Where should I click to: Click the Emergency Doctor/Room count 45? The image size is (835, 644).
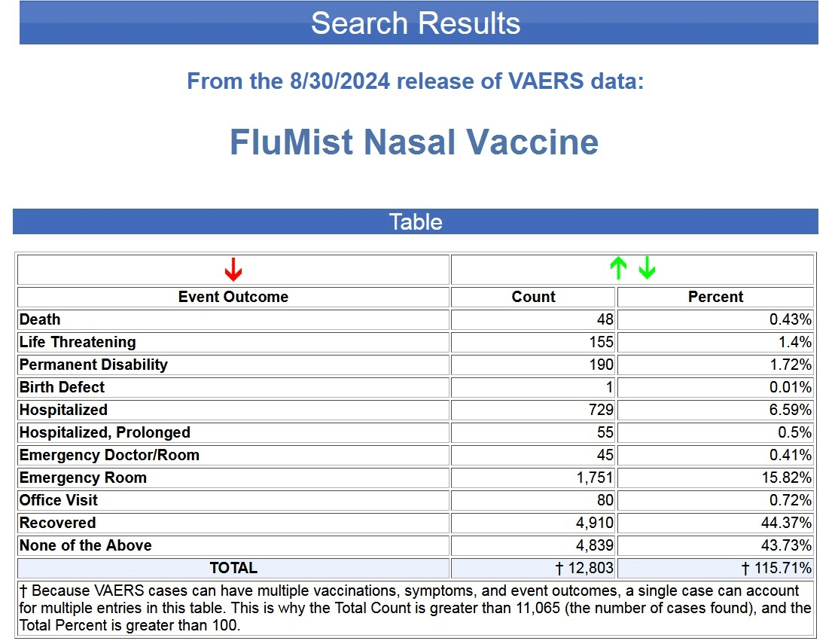[x=605, y=455]
